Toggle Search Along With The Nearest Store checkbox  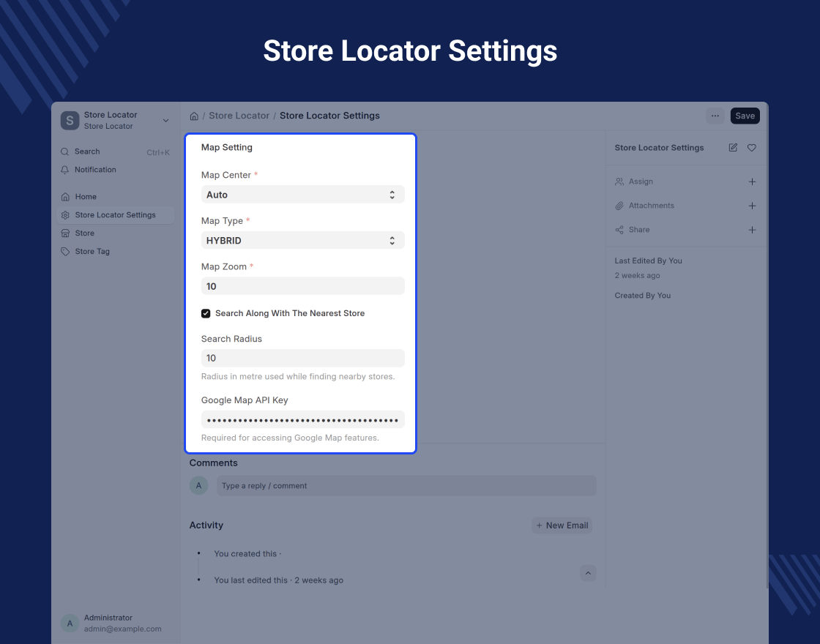(x=206, y=314)
